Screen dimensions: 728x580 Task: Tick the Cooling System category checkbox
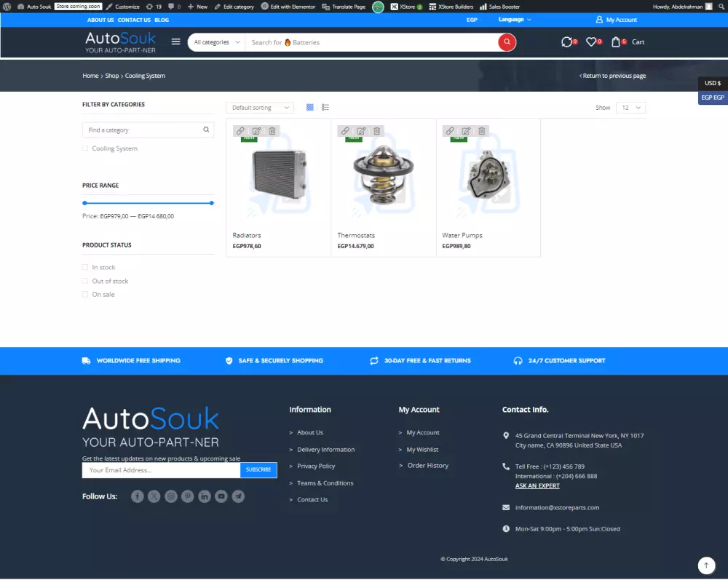[x=85, y=148]
